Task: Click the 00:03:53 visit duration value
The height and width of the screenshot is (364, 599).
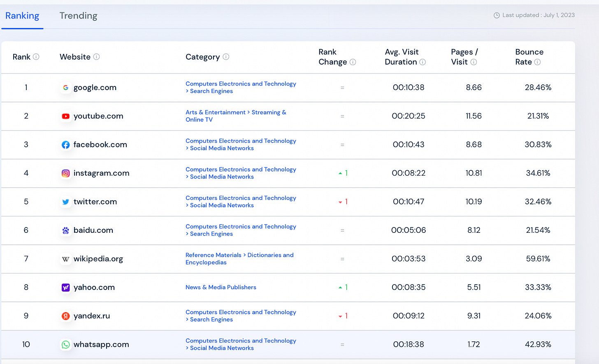Action: click(x=409, y=259)
